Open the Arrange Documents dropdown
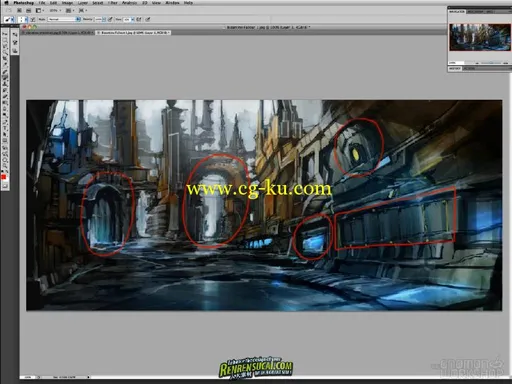Screen dimensions: 512x384 [x=70, y=10]
